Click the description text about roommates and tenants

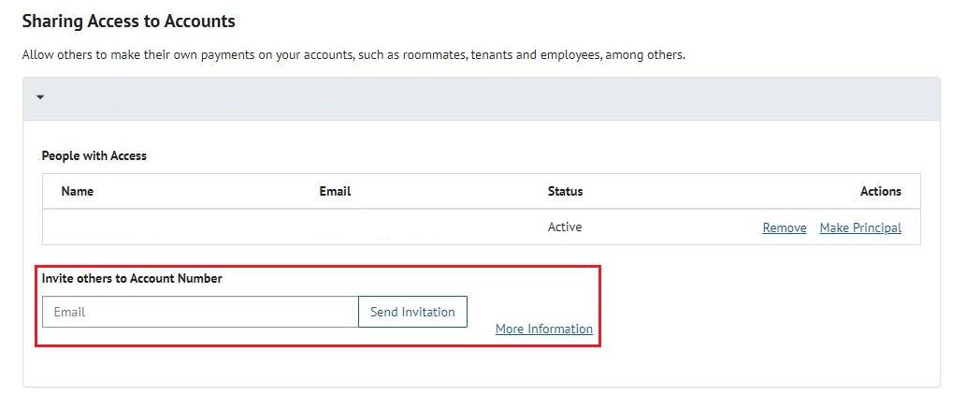[353, 54]
